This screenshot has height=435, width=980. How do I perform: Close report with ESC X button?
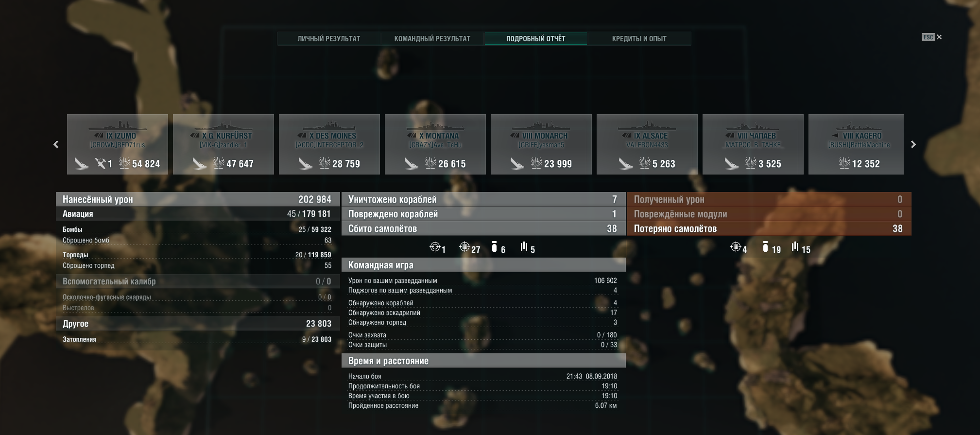[x=932, y=37]
